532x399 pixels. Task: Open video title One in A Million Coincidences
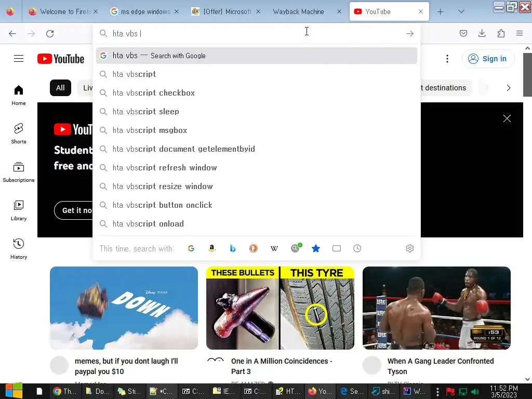[x=282, y=366]
